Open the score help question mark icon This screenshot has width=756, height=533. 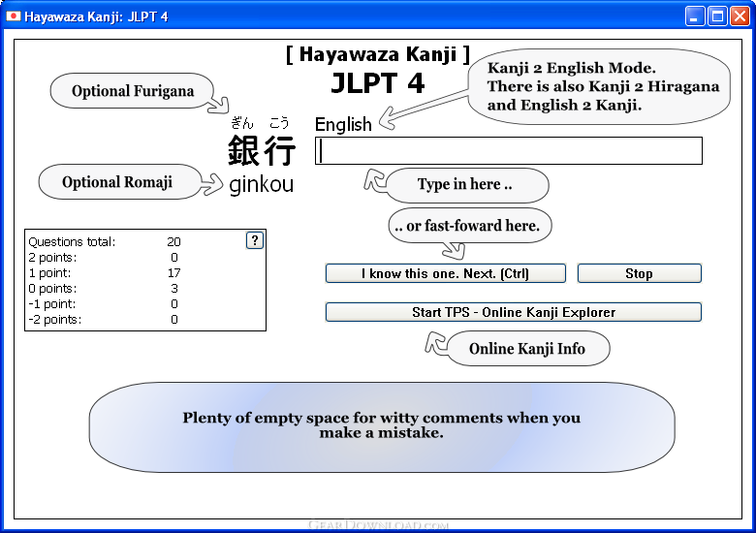255,240
